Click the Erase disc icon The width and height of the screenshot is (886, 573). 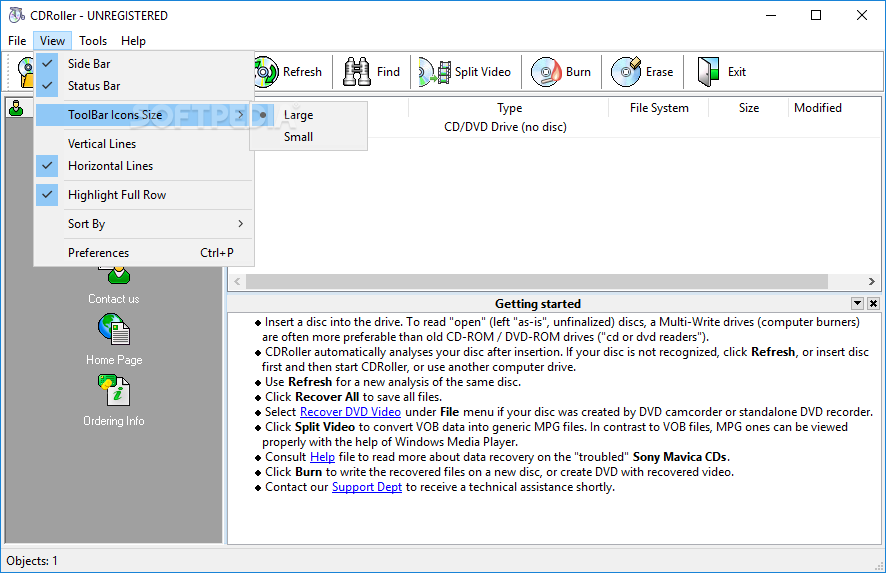click(x=626, y=72)
